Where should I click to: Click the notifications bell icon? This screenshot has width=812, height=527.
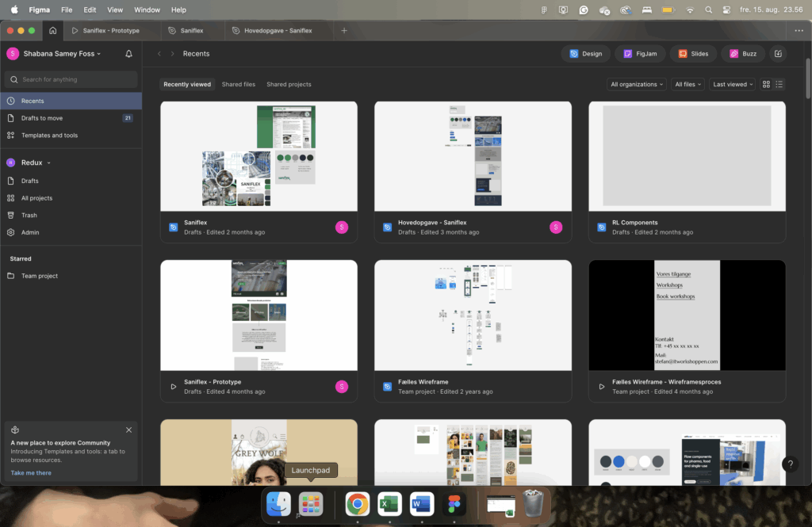click(129, 54)
